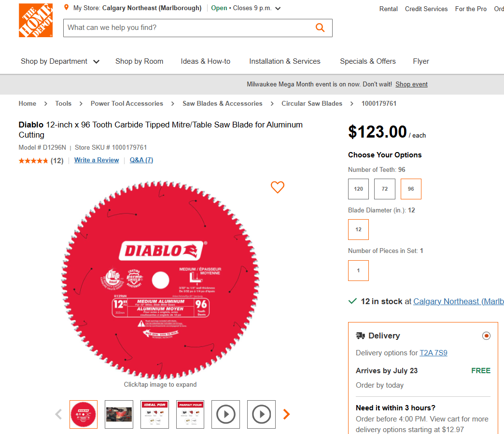This screenshot has width=504, height=434.
Task: Open the Installation & Services menu
Action: tap(285, 61)
